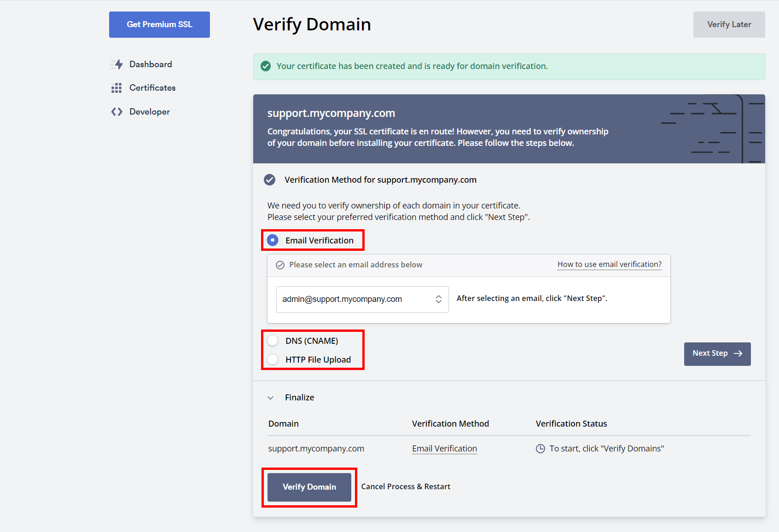Choose the DNS (CNAME) radio option
The image size is (779, 532).
pyautogui.click(x=273, y=341)
